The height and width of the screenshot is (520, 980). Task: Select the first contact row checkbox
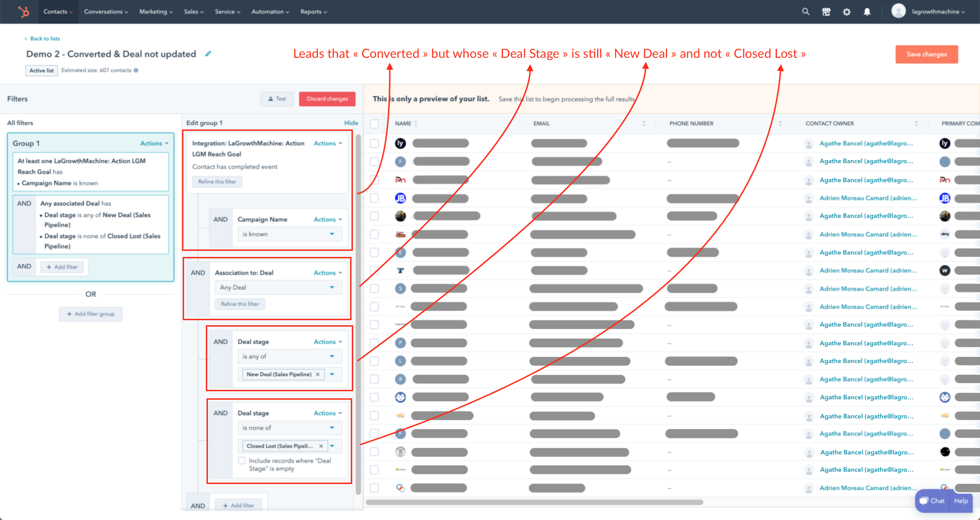tap(374, 143)
